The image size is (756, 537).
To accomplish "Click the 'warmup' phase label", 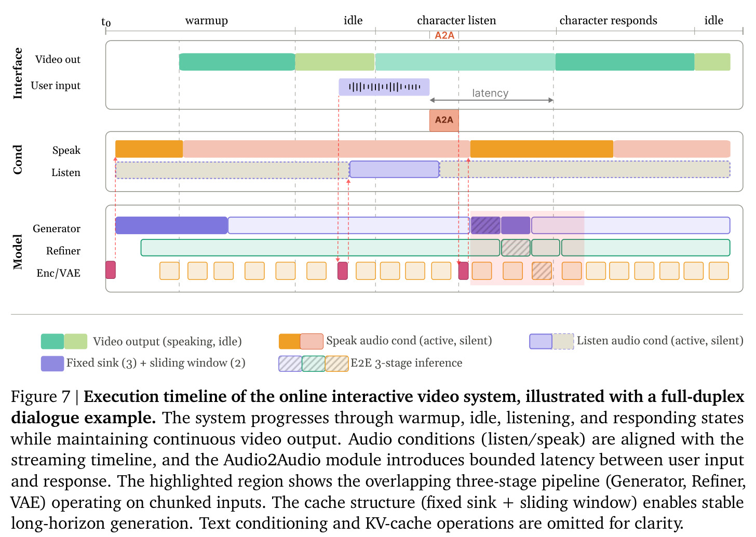I will coord(207,20).
